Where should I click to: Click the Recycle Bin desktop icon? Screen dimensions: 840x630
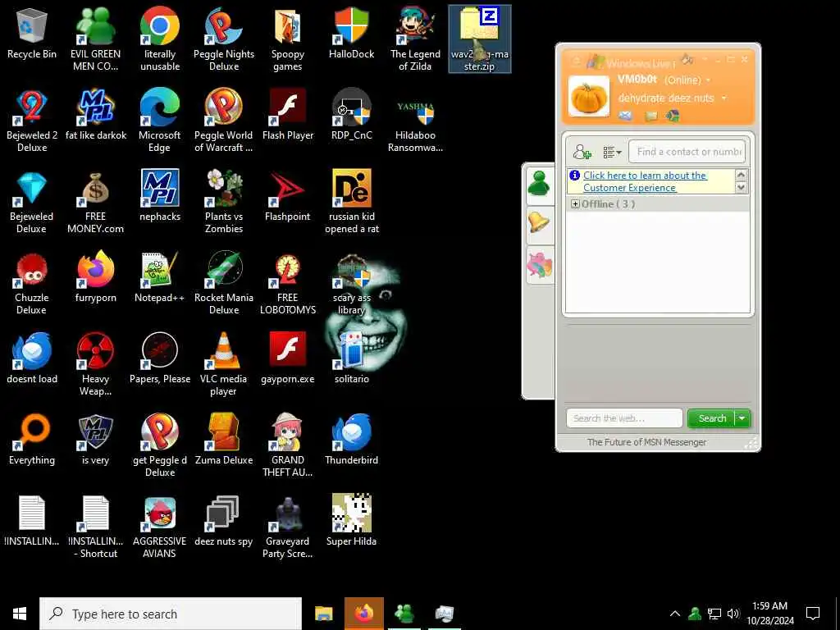click(x=32, y=34)
